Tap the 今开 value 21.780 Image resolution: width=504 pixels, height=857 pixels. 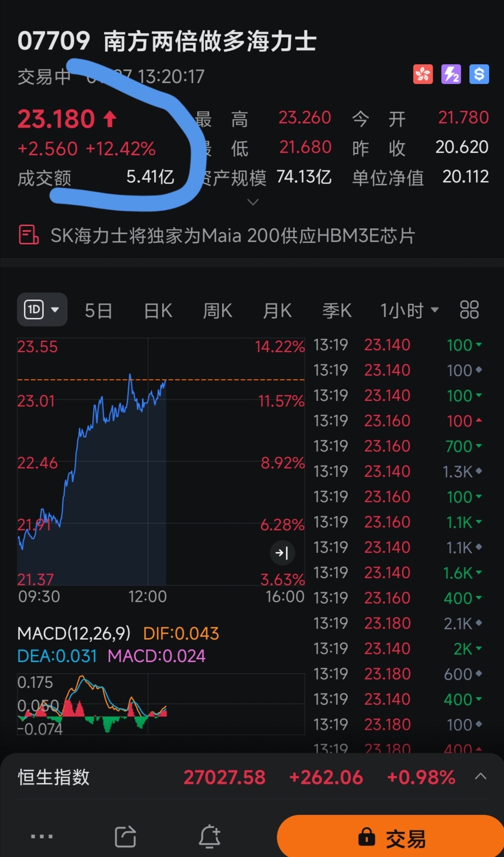tap(463, 118)
